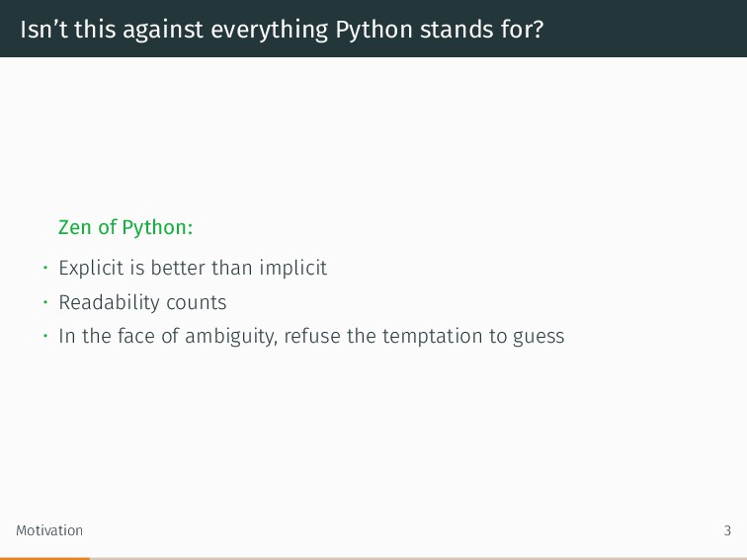747x560 pixels.
Task: Select the 'Readability counts' bullet text
Action: 142,302
